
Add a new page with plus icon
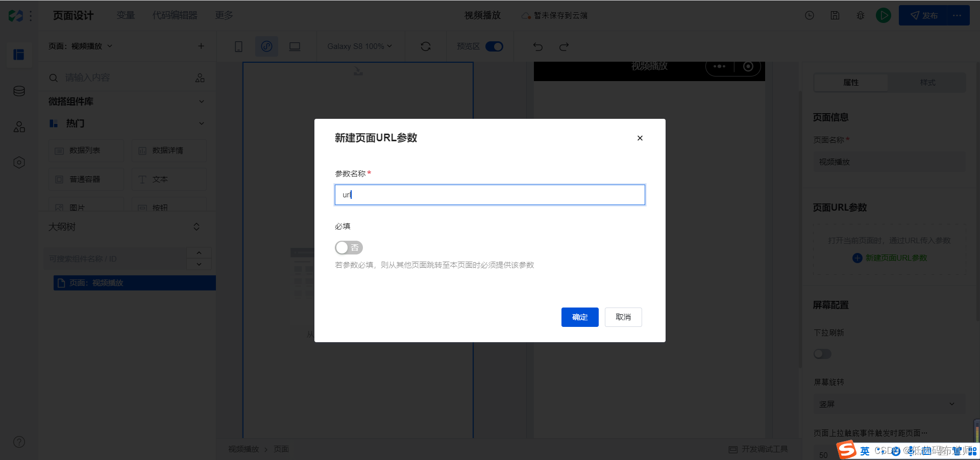click(201, 46)
